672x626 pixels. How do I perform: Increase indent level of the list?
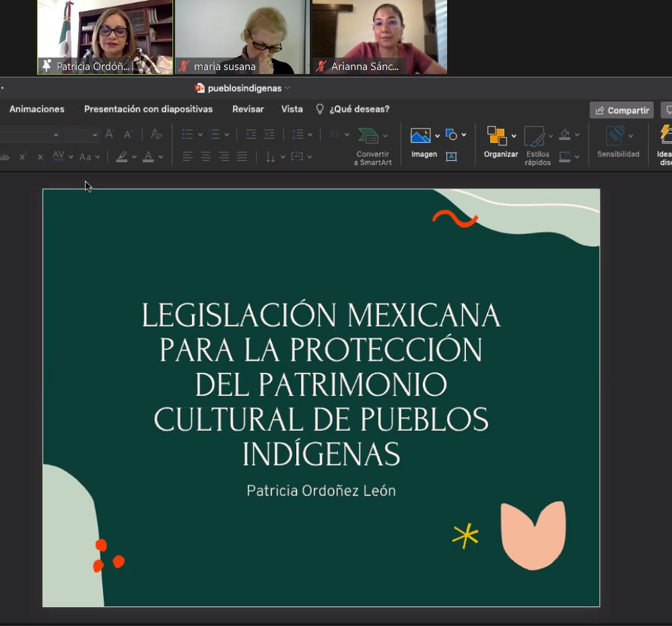point(269,135)
